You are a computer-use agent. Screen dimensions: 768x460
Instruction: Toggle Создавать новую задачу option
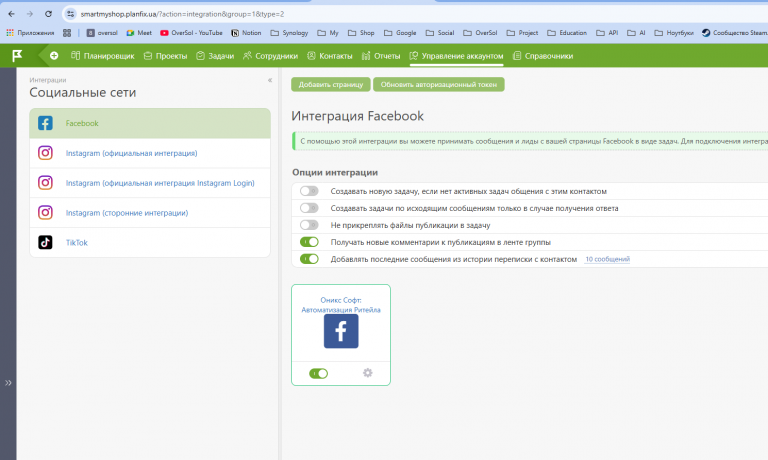click(309, 191)
